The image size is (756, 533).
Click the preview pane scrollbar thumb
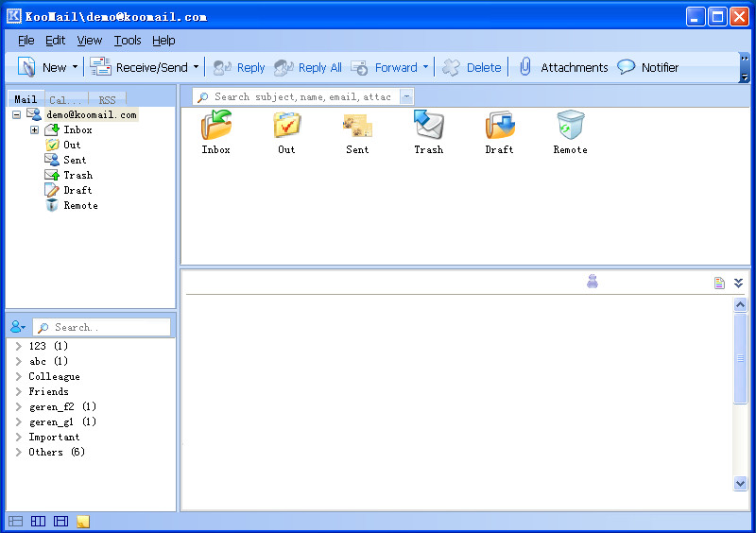[x=740, y=358]
